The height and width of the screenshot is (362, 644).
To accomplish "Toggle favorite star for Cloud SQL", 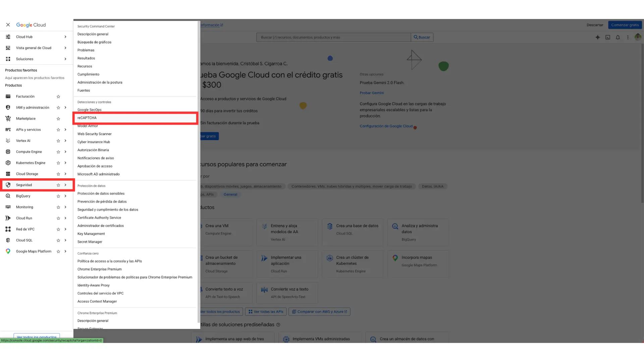I will [x=58, y=240].
